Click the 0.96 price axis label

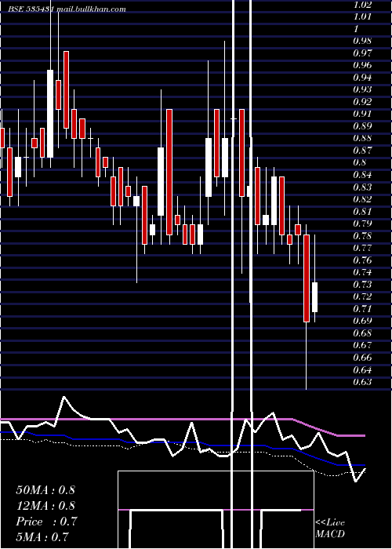362,65
